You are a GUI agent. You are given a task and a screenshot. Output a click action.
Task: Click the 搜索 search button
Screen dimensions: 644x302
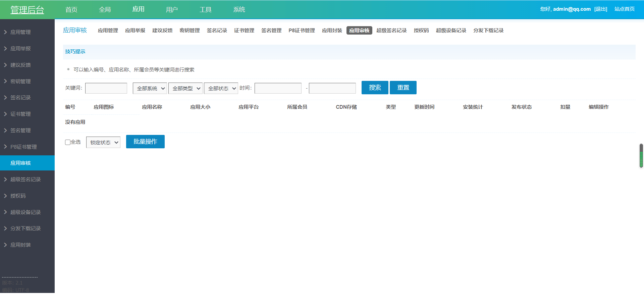click(375, 87)
